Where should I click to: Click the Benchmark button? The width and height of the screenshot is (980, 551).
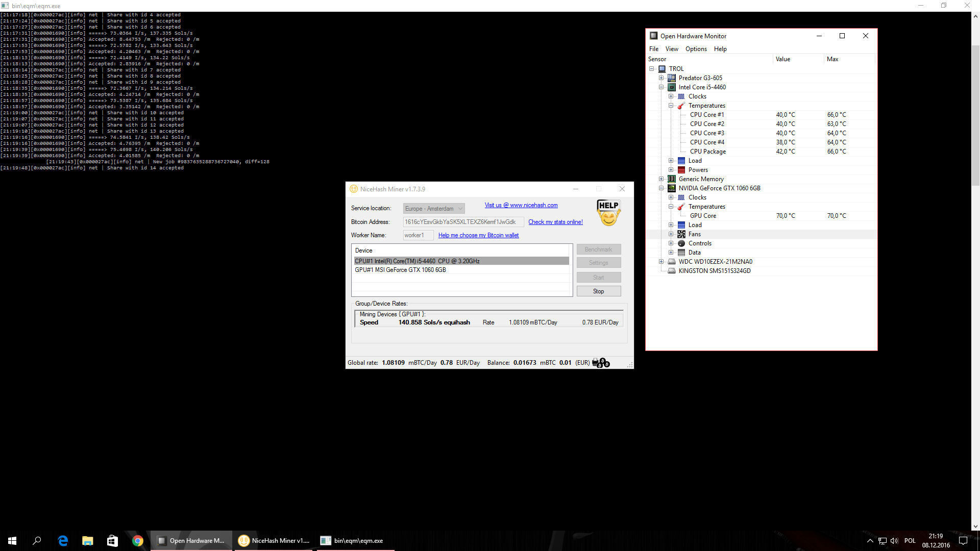[x=599, y=249]
